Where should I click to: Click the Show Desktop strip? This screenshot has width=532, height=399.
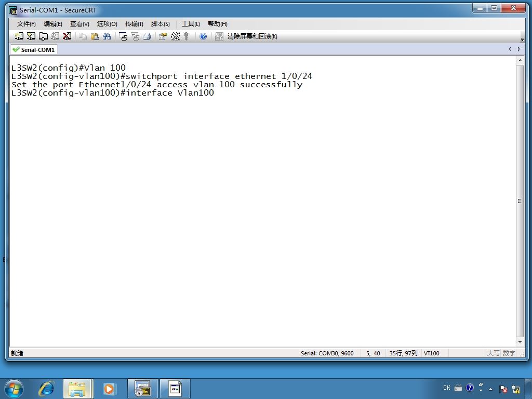[x=528, y=389]
